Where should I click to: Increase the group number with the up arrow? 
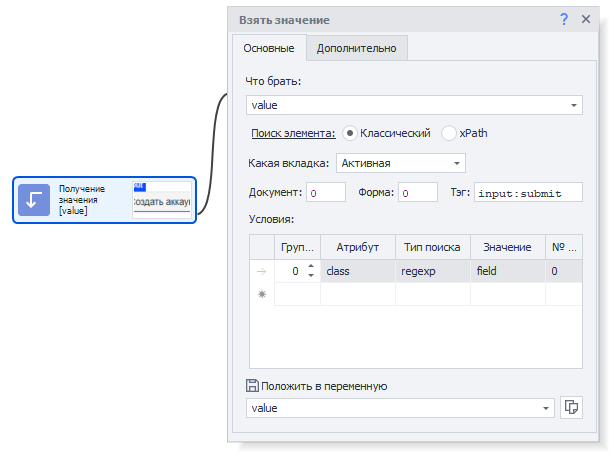pos(310,267)
